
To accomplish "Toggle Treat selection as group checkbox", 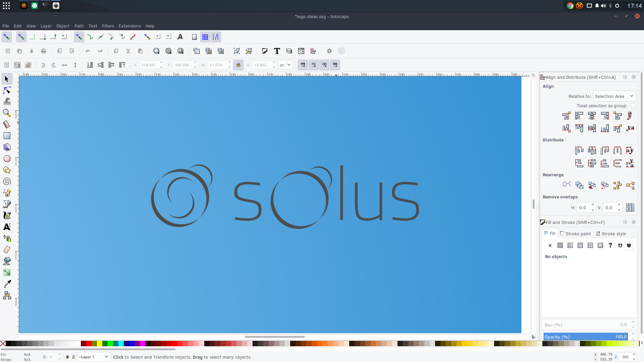I will (x=633, y=106).
